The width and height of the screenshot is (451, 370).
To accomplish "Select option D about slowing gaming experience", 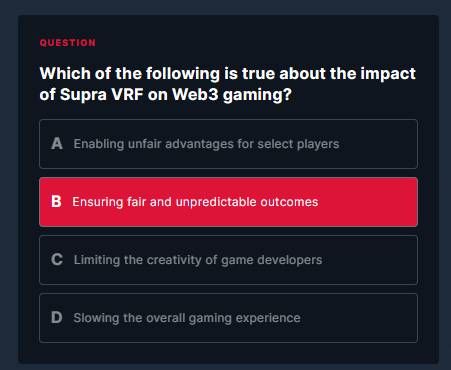I will (228, 318).
